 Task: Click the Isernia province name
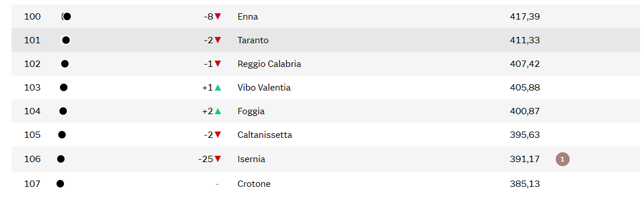[x=251, y=159]
